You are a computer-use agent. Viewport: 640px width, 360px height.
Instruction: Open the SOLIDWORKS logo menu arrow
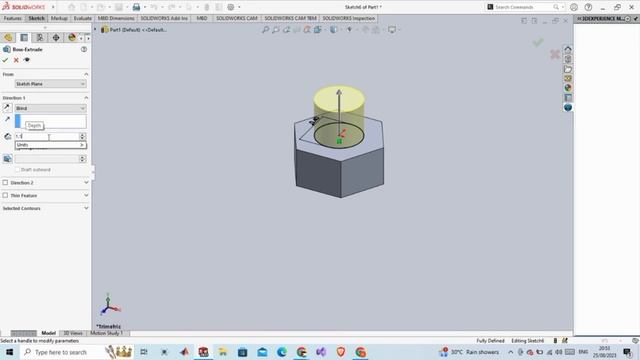tap(53, 7)
